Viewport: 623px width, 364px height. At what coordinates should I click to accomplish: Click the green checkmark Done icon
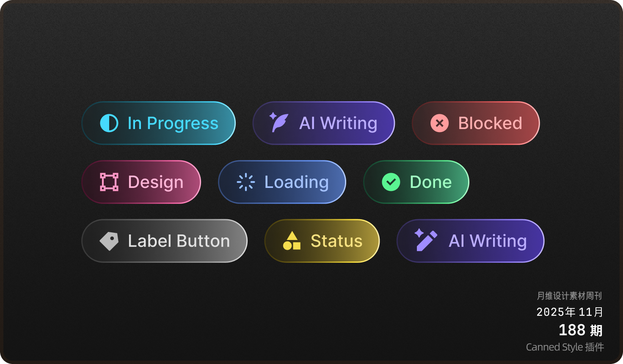tap(391, 182)
